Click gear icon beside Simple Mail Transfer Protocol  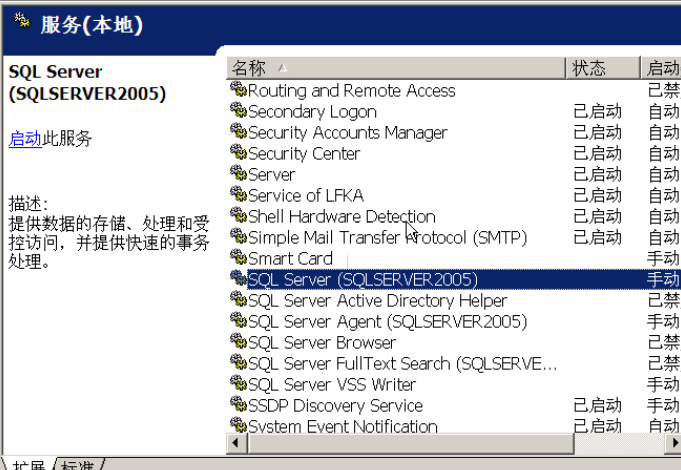238,236
